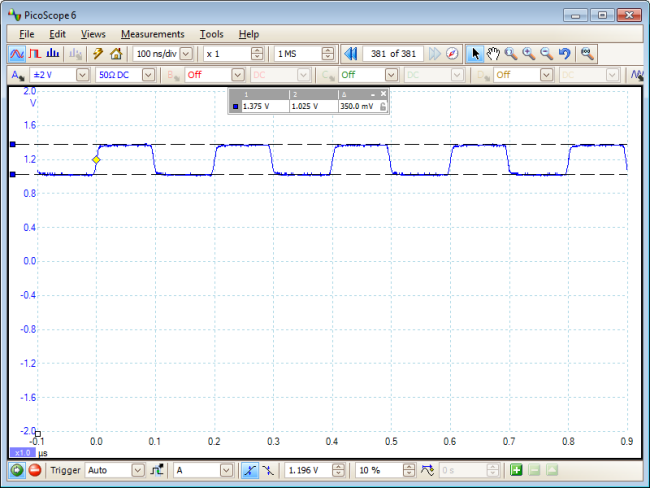This screenshot has width=650, height=488.
Task: Open the Edit menu
Action: 57,34
